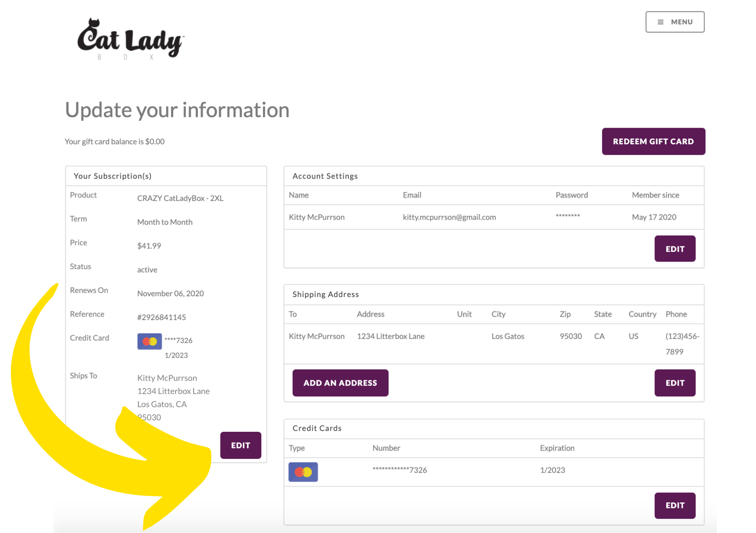The image size is (756, 533).
Task: Click the Cat Lady Box logo
Action: 130,39
